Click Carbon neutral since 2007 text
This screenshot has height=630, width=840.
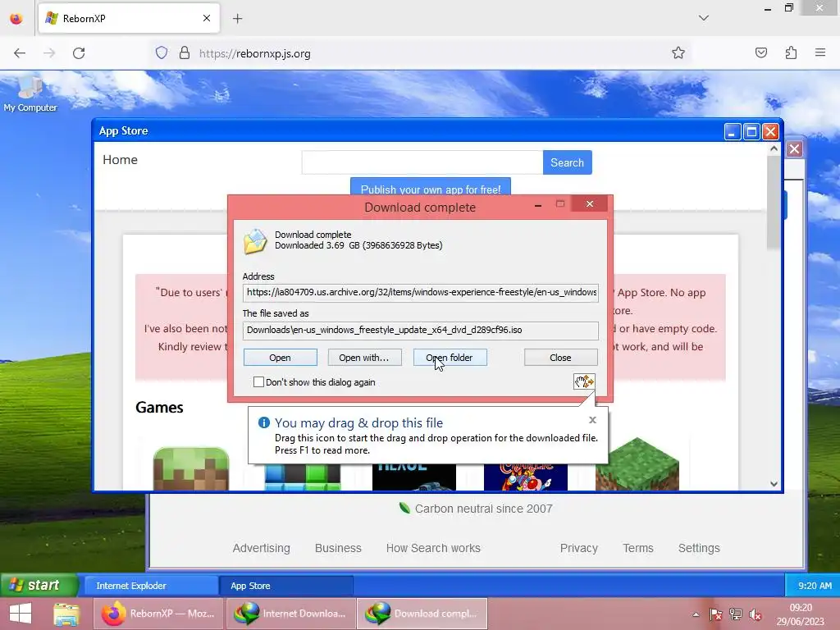483,509
